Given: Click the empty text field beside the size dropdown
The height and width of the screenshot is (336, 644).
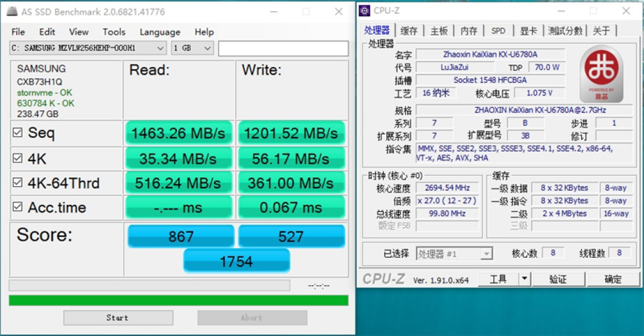Looking at the screenshot, I should point(283,48).
